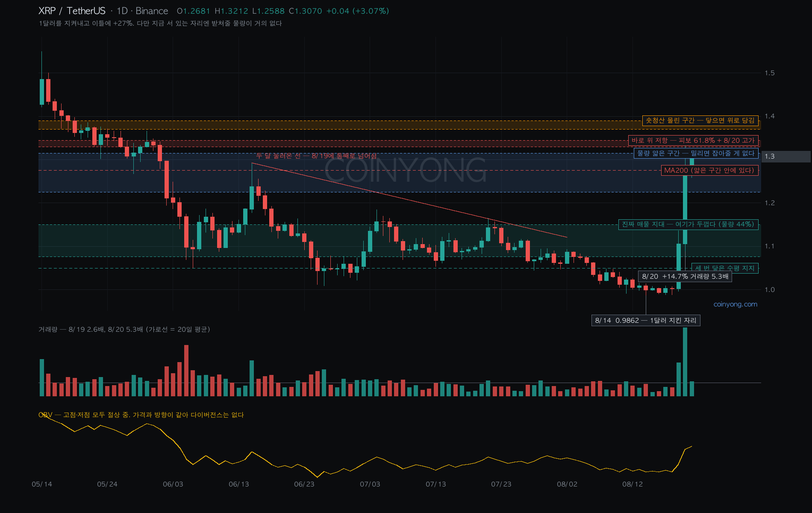The width and height of the screenshot is (812, 513).
Task: Click the 8/14 0.9862 callout
Action: 646,321
